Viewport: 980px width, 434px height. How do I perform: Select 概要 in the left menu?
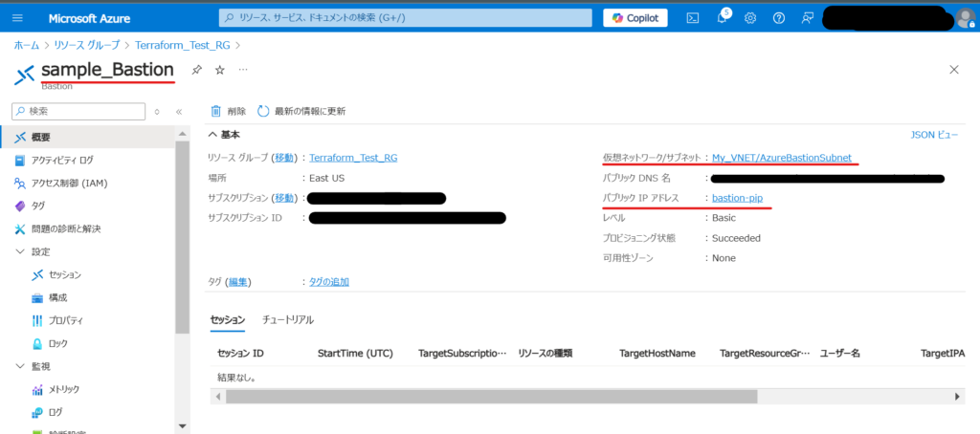87,137
